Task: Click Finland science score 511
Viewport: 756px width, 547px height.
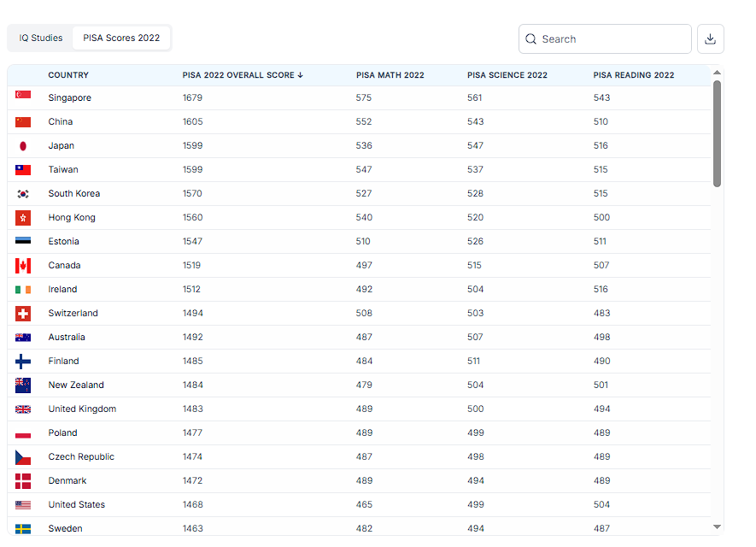Action: [473, 362]
